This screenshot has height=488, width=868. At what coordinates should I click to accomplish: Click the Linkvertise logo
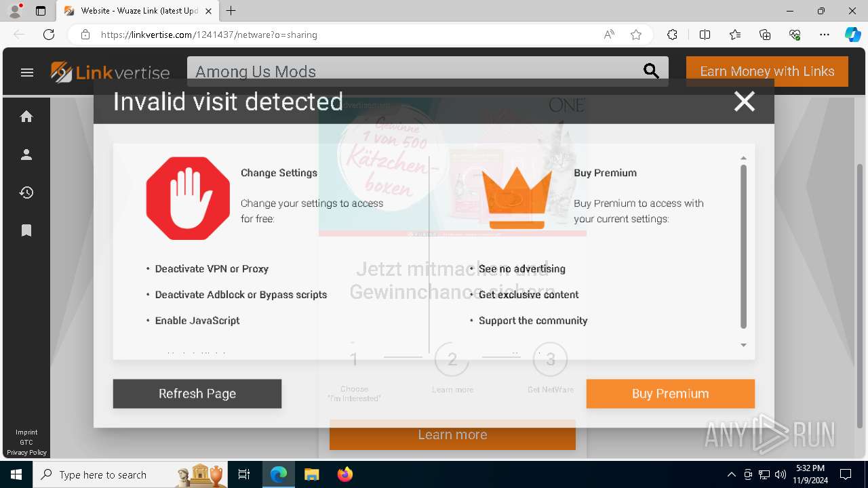tap(111, 72)
